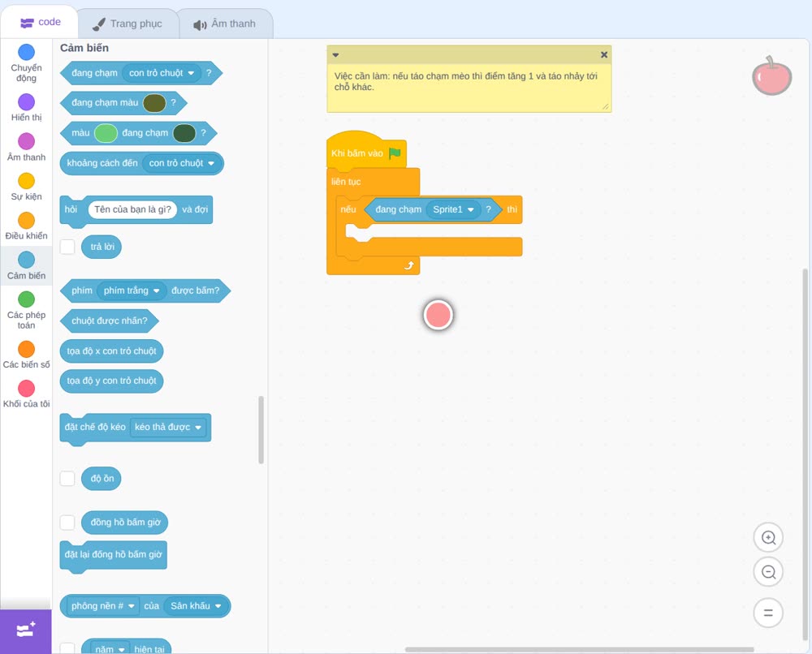Click the 'tọa độ x con trỏ chuột' block
The image size is (812, 654).
click(111, 351)
